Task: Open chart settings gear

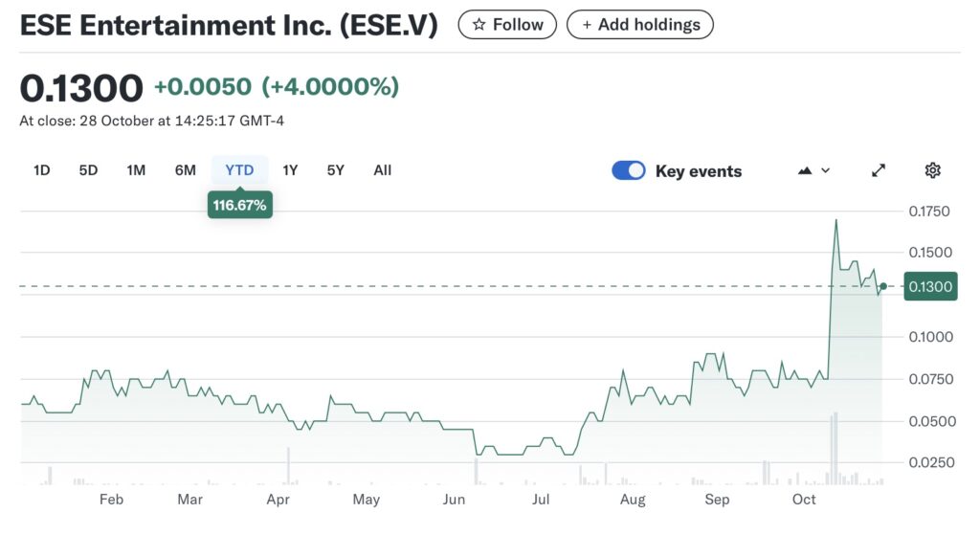Action: pyautogui.click(x=932, y=170)
